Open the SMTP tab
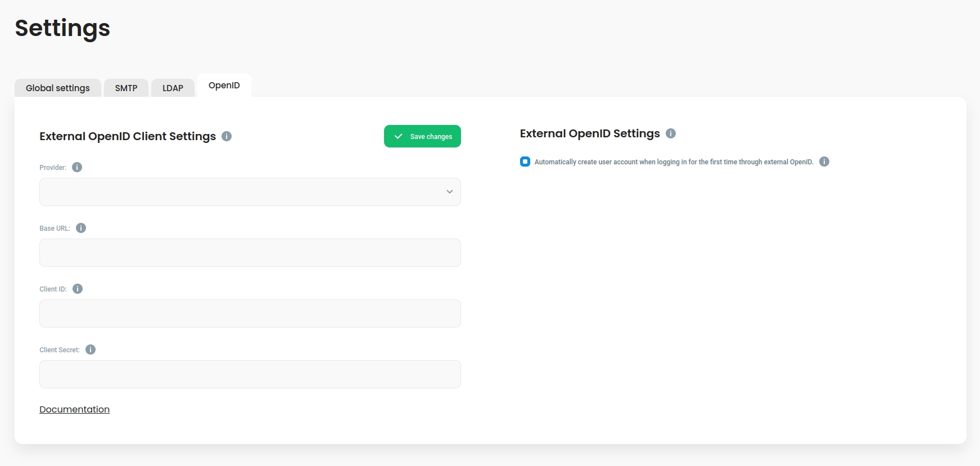Screen dimensions: 980x466 pos(126,88)
